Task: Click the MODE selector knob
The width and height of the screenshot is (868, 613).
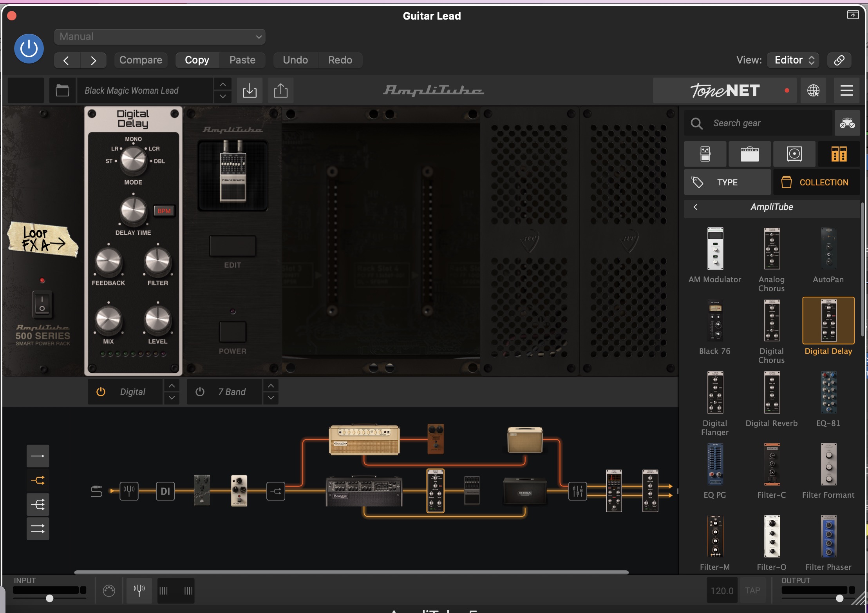Action: pyautogui.click(x=133, y=160)
